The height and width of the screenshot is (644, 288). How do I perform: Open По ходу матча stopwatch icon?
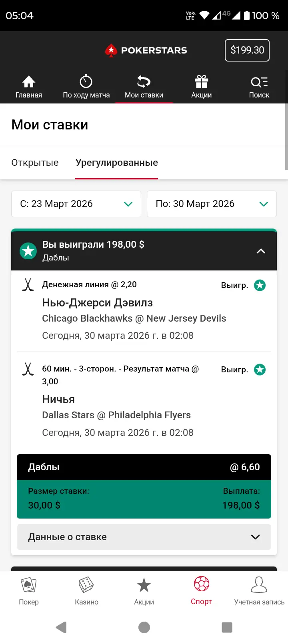(86, 82)
